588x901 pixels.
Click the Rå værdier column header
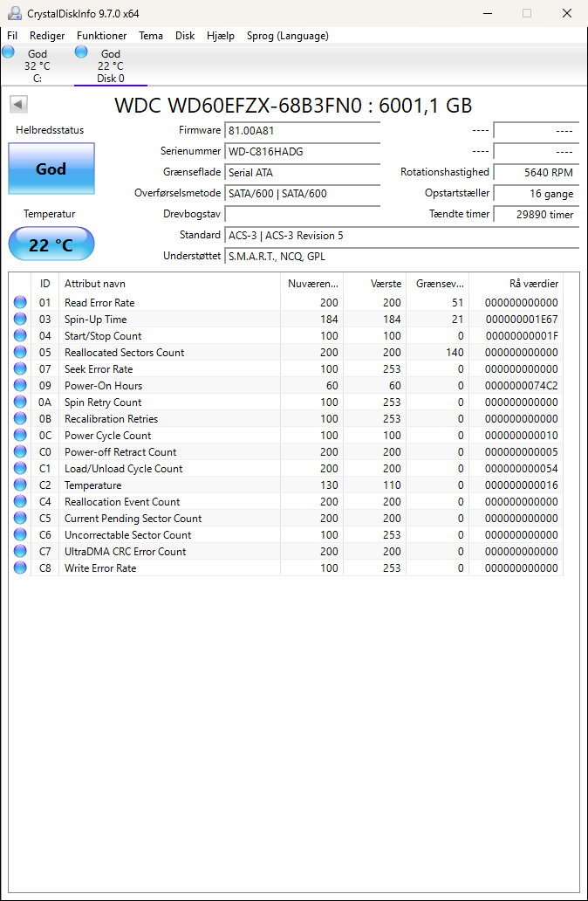click(516, 283)
